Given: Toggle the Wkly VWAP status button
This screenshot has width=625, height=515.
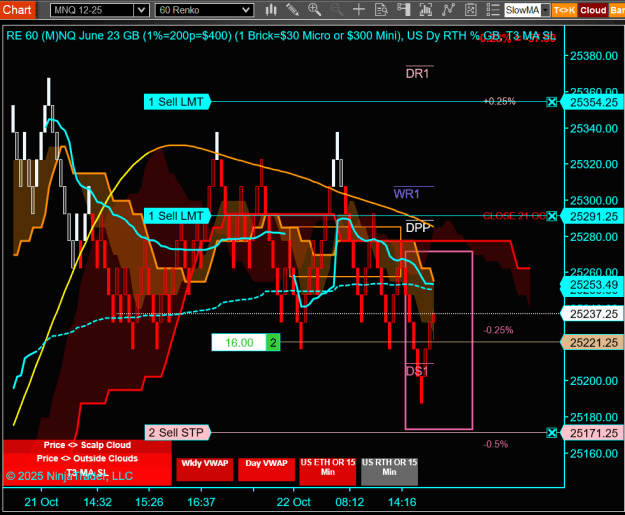Looking at the screenshot, I should 204,470.
